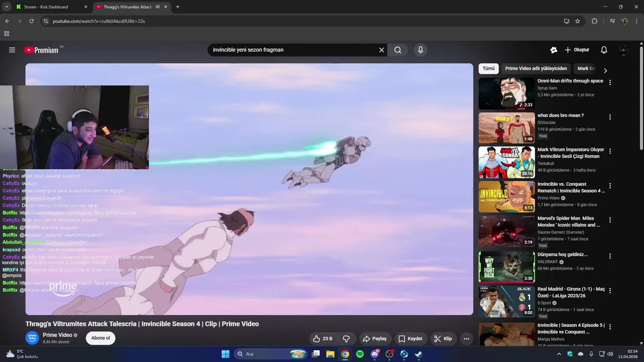Click the magnifier search button
Image resolution: width=644 pixels, height=362 pixels.
pos(397,50)
